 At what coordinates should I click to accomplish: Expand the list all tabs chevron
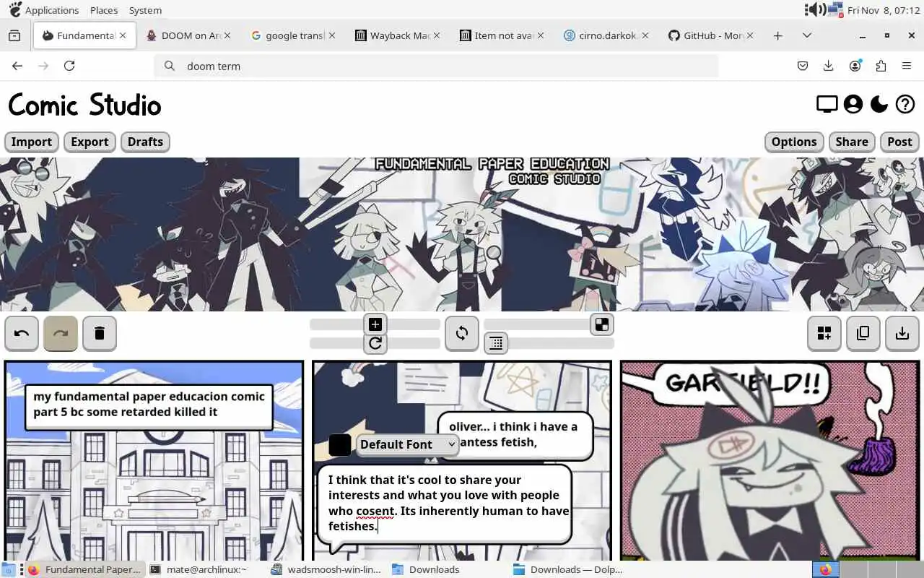pos(807,35)
